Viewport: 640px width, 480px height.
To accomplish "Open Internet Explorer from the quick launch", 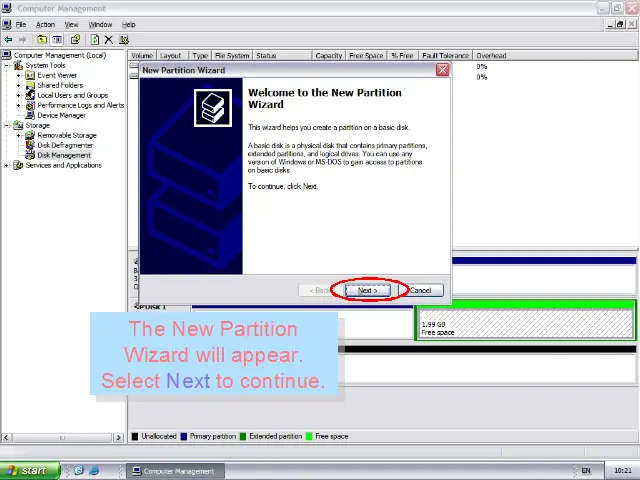I will (94, 471).
